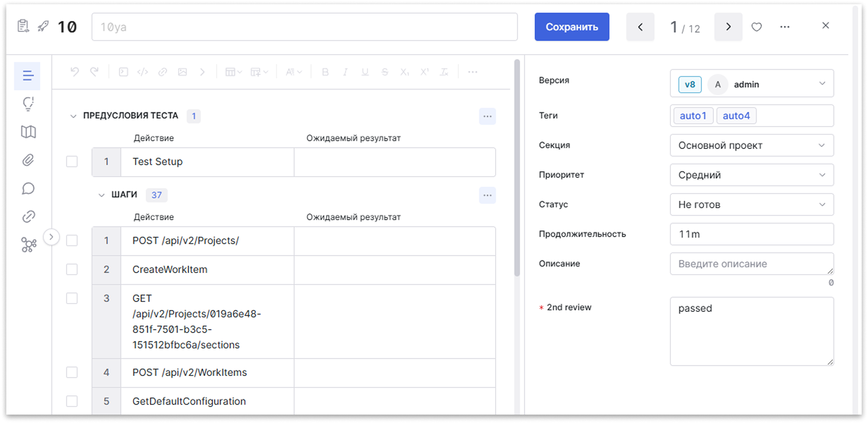Open the graph nodes sidebar icon
The height and width of the screenshot is (424, 868).
point(28,245)
